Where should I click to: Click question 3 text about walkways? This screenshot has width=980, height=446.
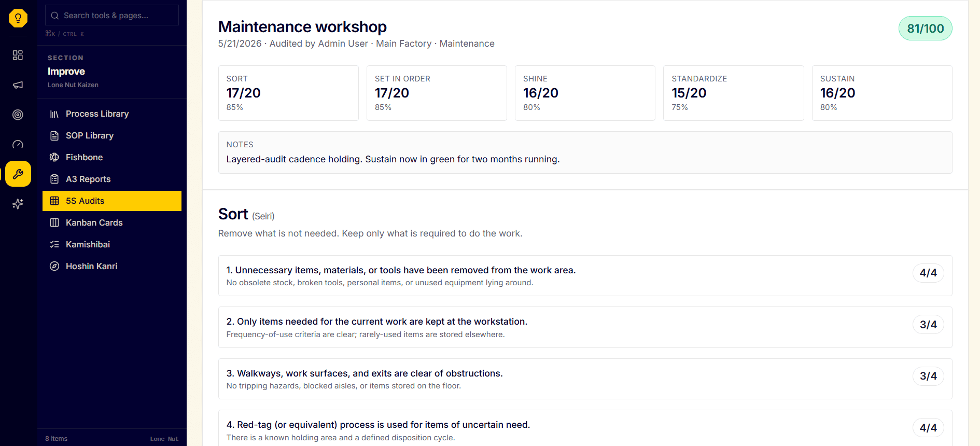[x=365, y=373]
